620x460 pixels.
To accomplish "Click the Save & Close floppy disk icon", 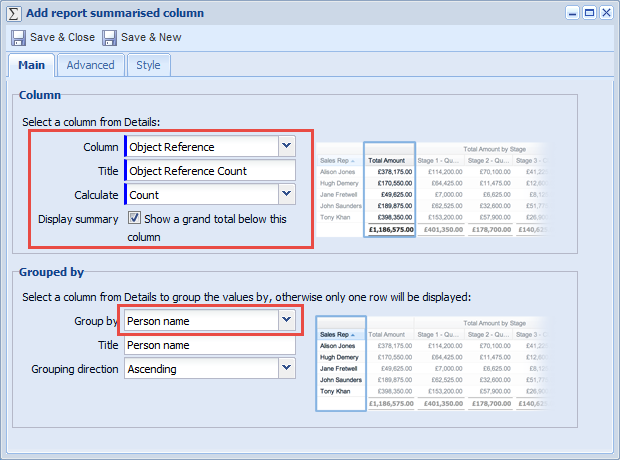I will [x=18, y=38].
